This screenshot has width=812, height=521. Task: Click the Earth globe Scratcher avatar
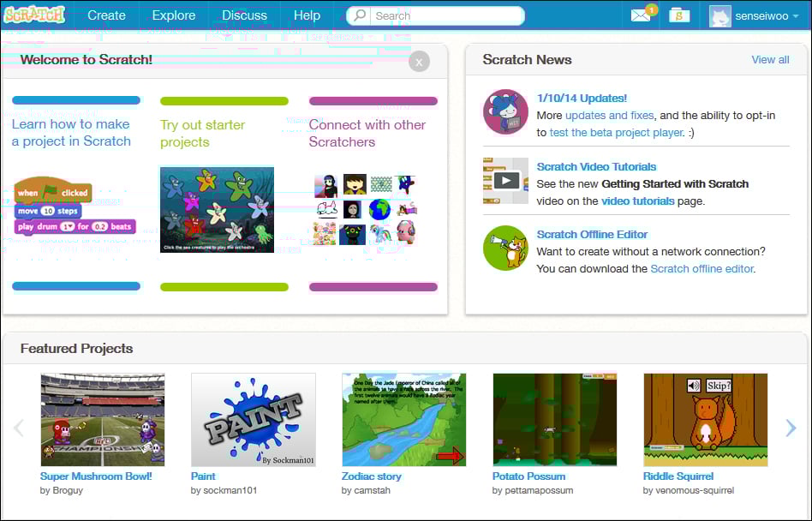pos(379,209)
